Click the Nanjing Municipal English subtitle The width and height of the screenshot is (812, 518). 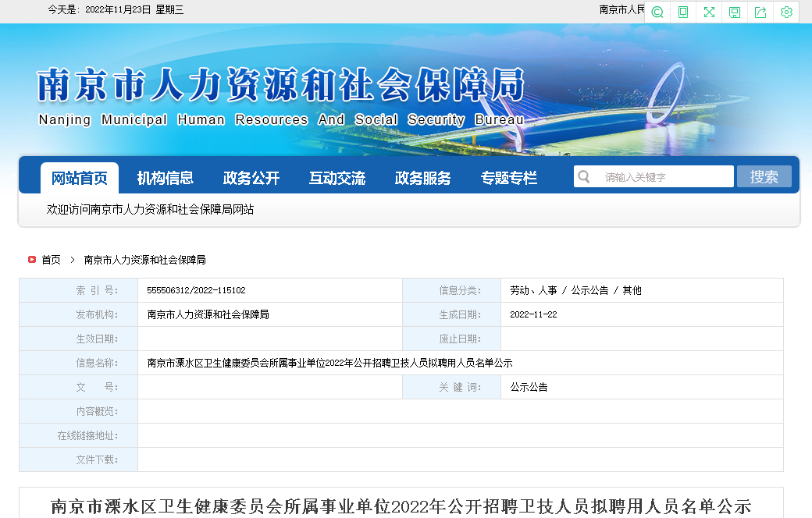(x=281, y=119)
